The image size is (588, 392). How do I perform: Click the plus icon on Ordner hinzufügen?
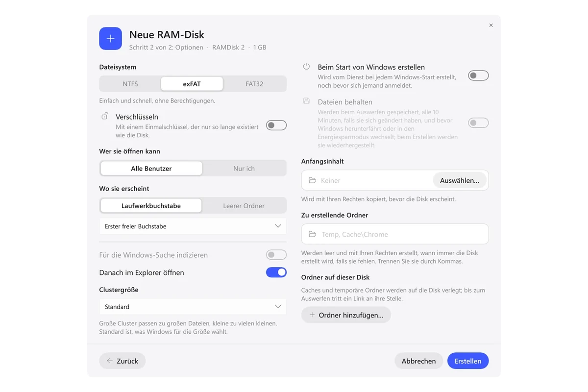click(x=312, y=315)
